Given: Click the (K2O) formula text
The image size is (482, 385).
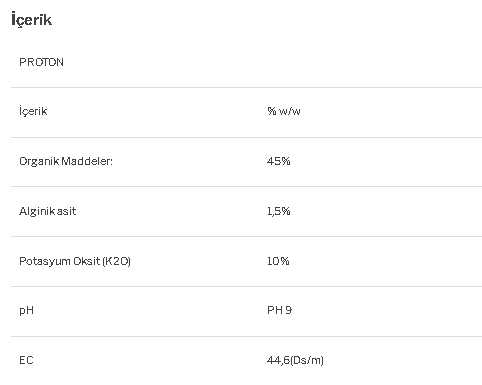Looking at the screenshot, I should pyautogui.click(x=116, y=261).
